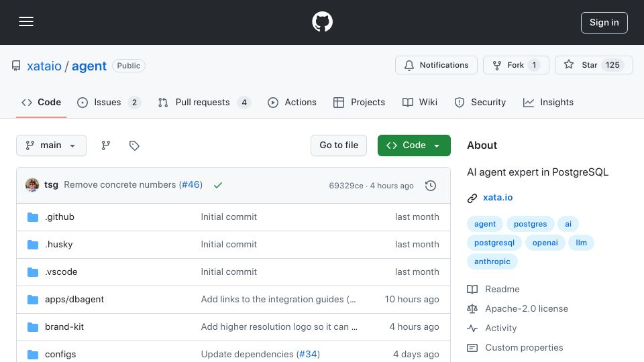Screen dimensions: 644x362
Task: Open tsg author name link
Action: (x=51, y=185)
